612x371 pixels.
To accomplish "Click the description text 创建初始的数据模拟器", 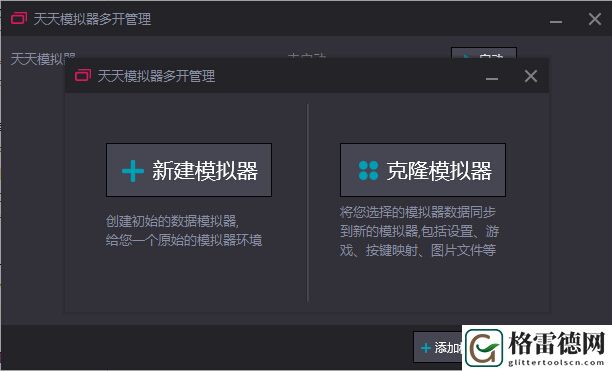I will [x=172, y=221].
